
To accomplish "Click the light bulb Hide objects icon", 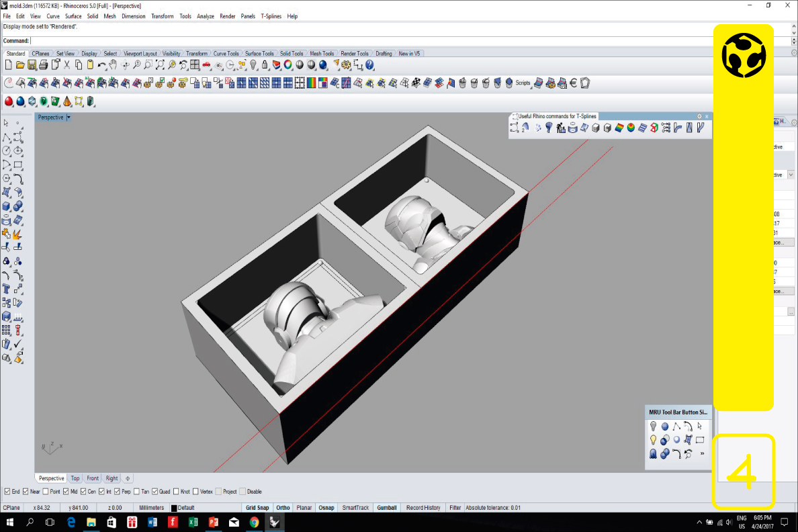I will 253,65.
